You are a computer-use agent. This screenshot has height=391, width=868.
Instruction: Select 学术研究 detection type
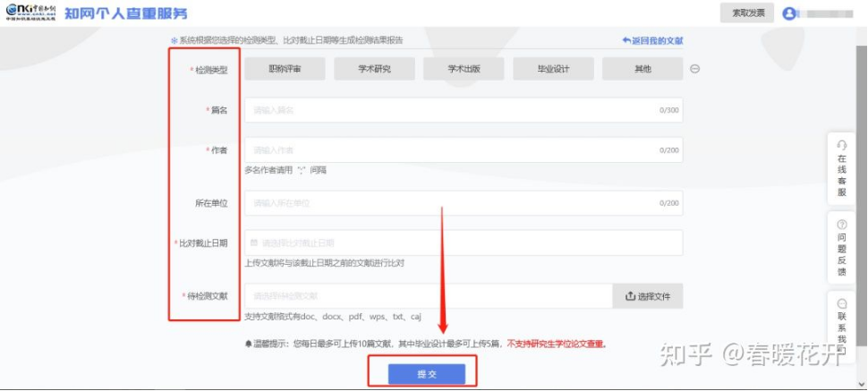click(x=374, y=69)
